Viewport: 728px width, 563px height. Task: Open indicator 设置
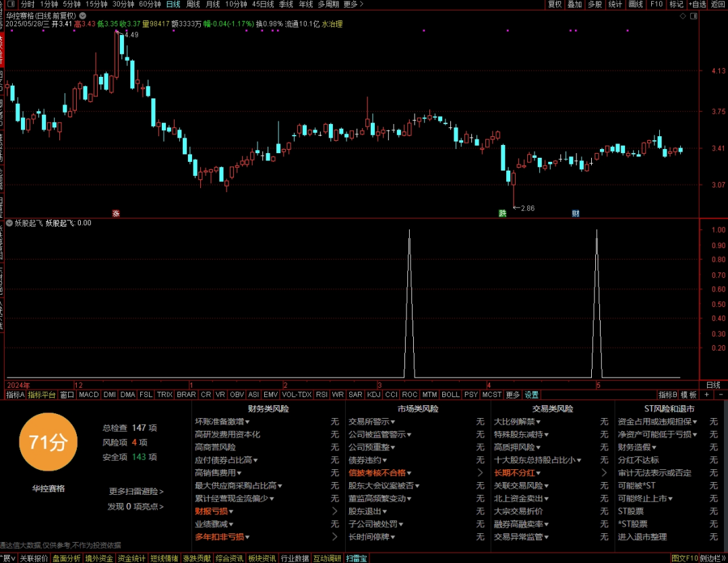[531, 394]
